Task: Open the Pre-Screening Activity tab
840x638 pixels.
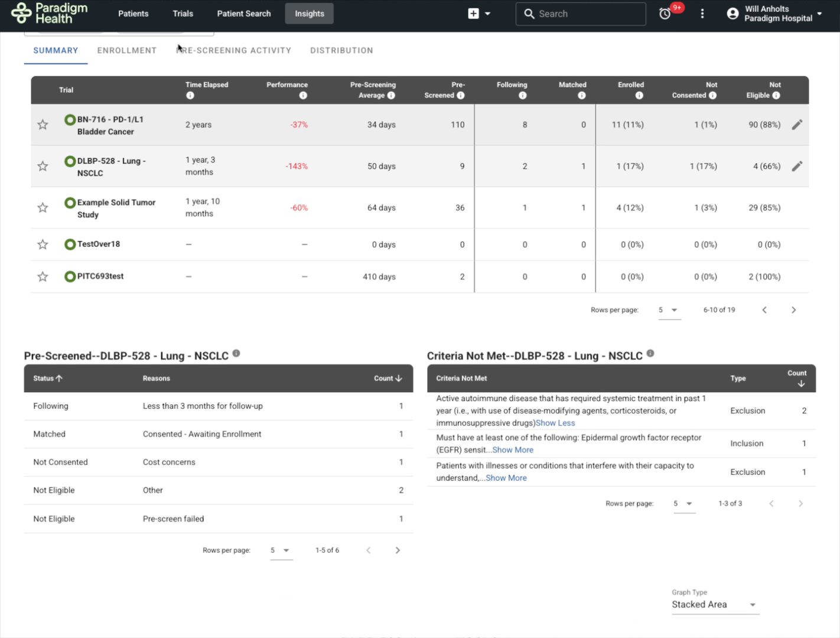Action: click(234, 50)
